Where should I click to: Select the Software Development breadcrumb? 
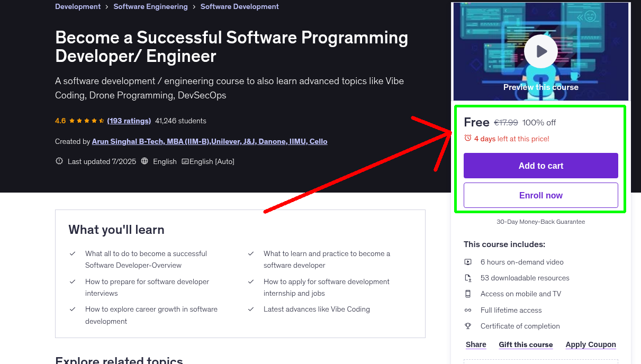239,6
